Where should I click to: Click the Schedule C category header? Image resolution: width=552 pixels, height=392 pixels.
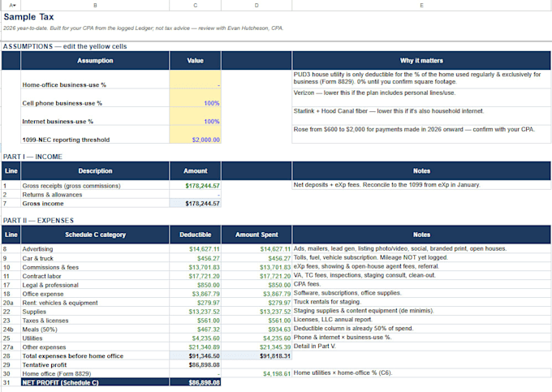pos(95,235)
